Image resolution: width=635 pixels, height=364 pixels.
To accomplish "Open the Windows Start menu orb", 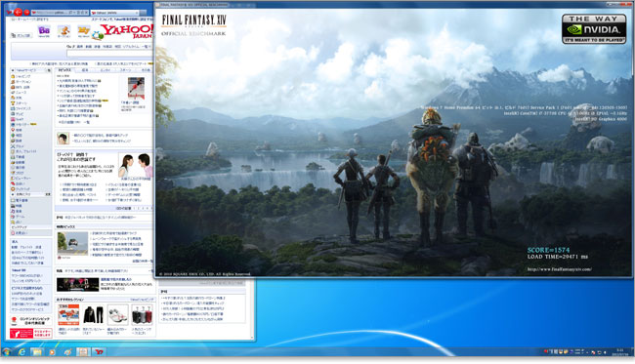I will (7, 352).
